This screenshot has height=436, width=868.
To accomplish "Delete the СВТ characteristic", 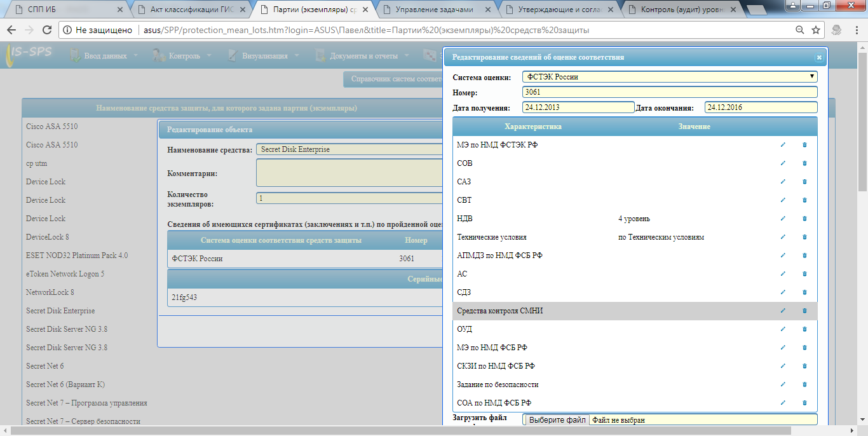I will 804,200.
